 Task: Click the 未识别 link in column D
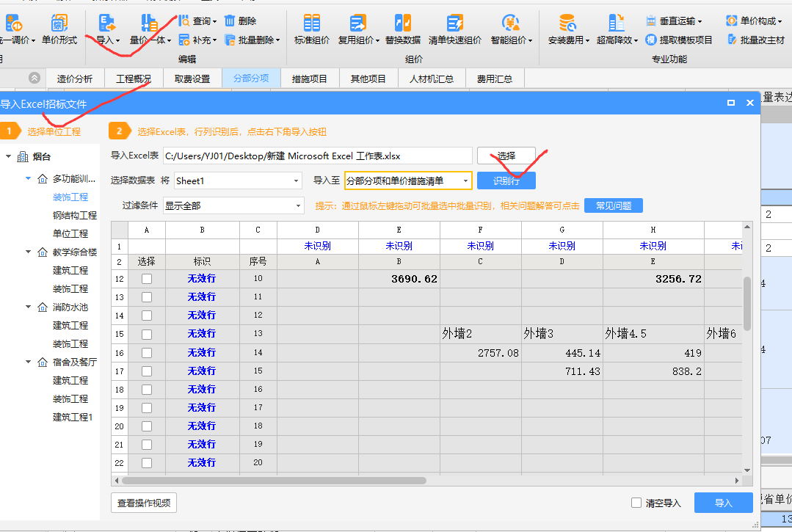pyautogui.click(x=318, y=246)
